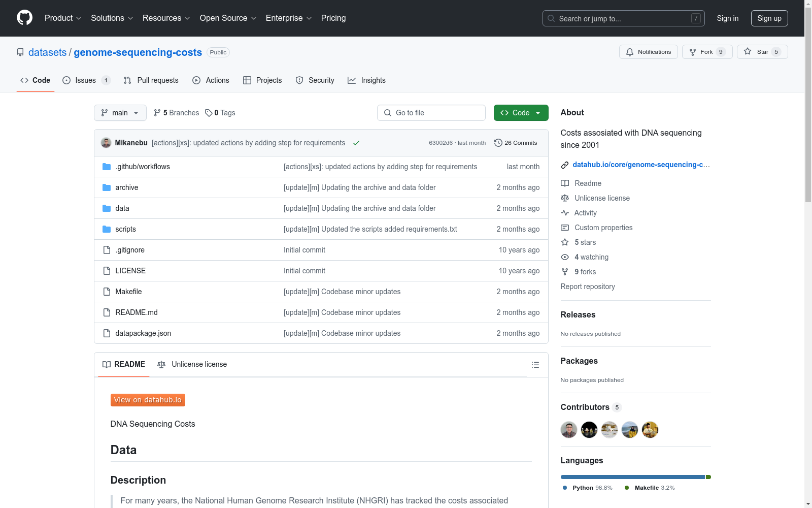Open Notifications for this repository

[x=649, y=52]
